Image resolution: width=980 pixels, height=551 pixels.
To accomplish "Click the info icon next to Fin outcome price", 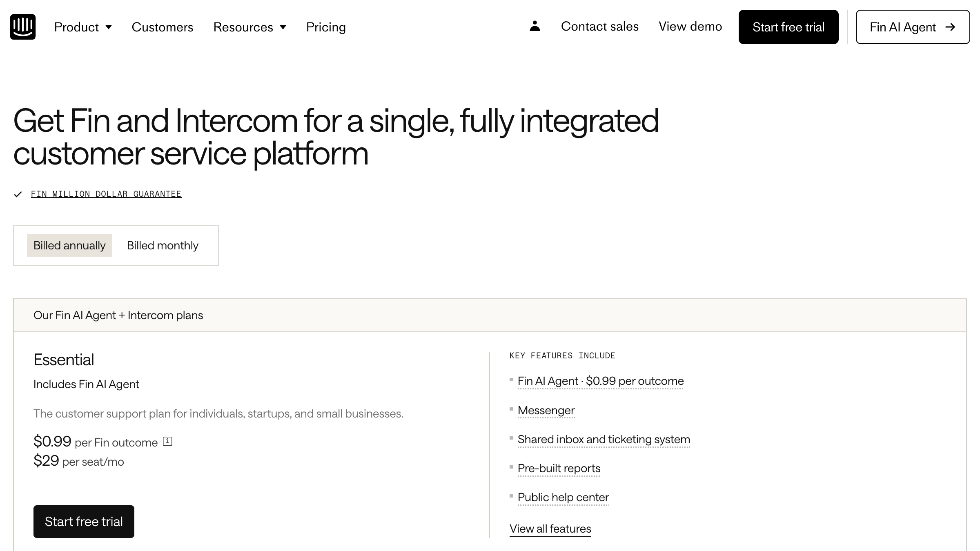I will [x=167, y=441].
